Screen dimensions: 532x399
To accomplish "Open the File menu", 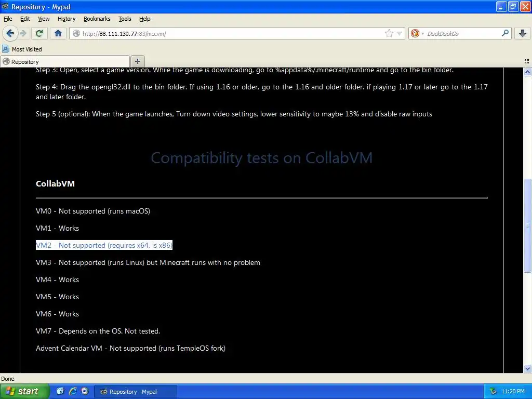I will click(8, 19).
